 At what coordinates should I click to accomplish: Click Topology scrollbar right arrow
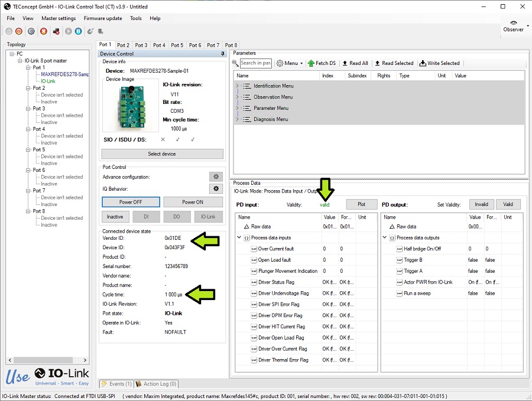pos(85,360)
